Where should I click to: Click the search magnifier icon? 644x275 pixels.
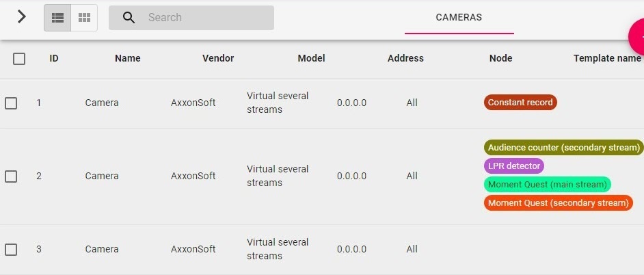(129, 18)
